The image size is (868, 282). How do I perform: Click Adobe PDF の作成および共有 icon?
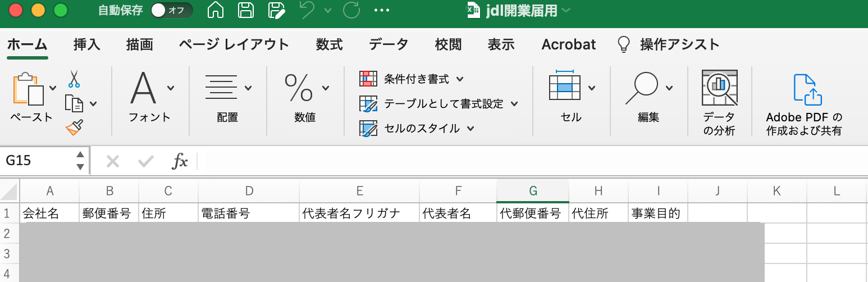pyautogui.click(x=804, y=105)
